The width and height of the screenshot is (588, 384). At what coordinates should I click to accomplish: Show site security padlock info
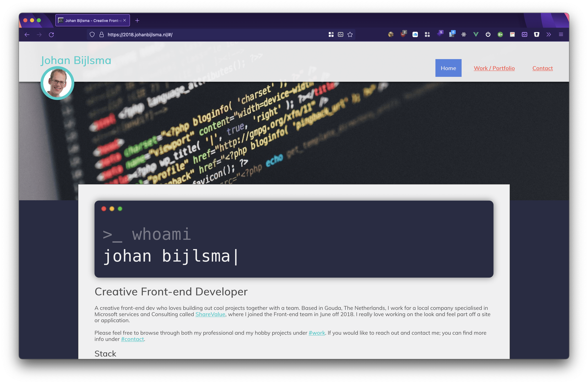coord(102,35)
